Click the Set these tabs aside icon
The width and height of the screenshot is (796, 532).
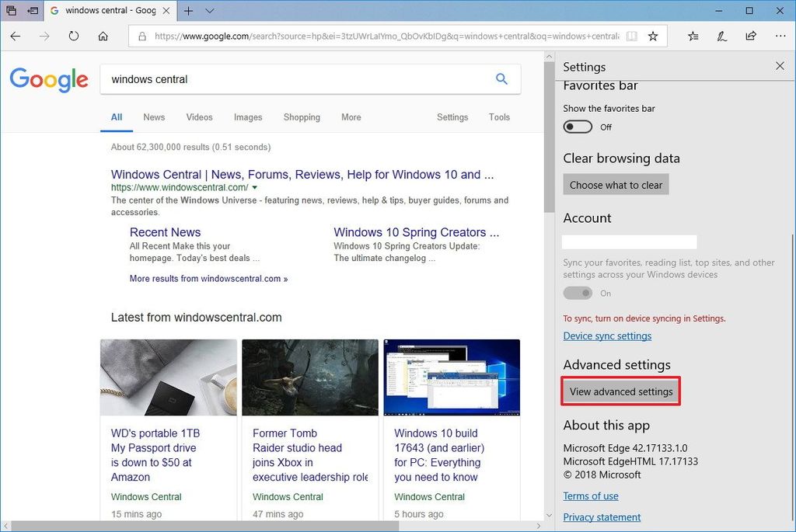point(12,10)
